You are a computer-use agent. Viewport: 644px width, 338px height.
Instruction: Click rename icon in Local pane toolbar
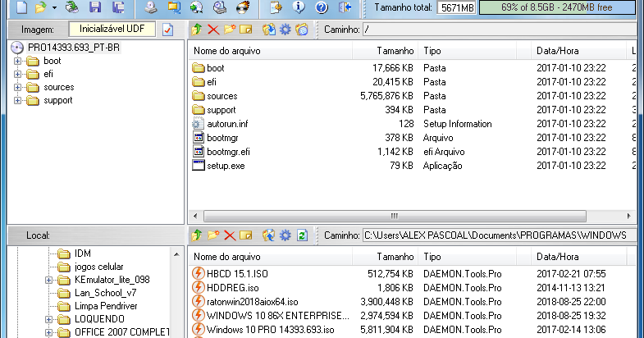[x=246, y=235]
